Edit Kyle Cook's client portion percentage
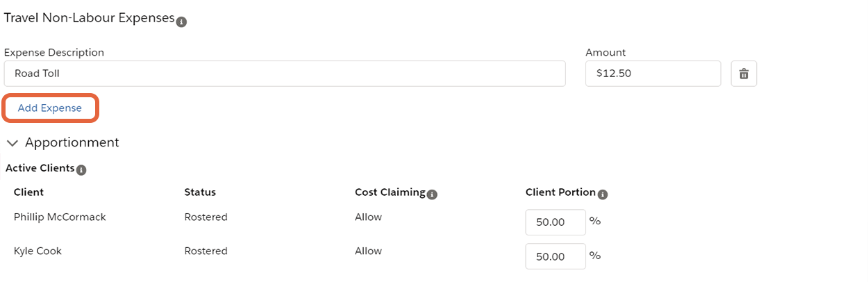The width and height of the screenshot is (868, 282). click(556, 256)
